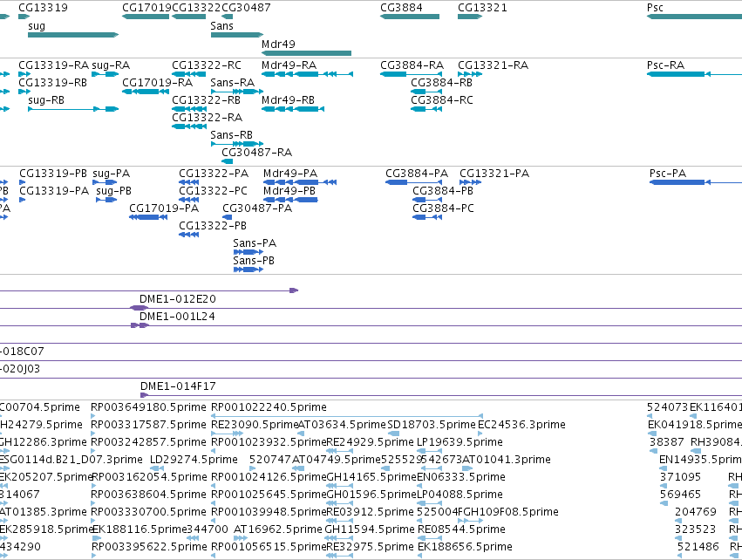The height and width of the screenshot is (560, 742).
Task: Click transcript CG13322-RB
Action: [x=206, y=100]
